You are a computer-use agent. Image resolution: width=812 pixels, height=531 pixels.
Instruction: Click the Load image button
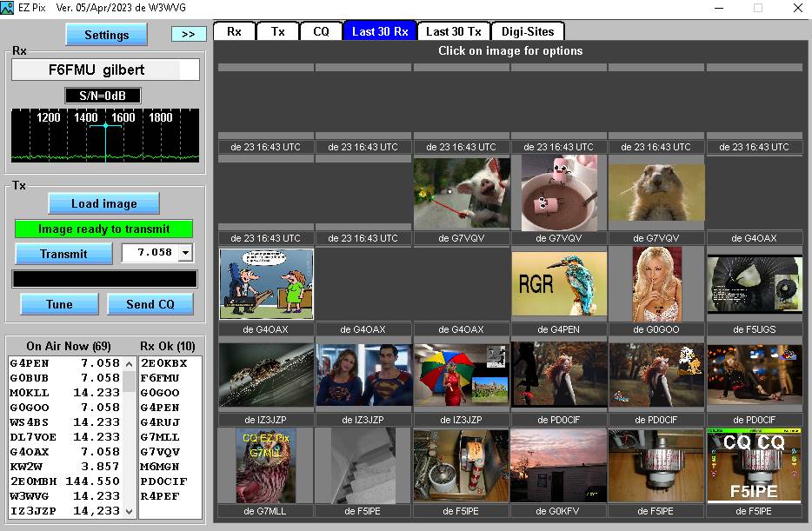click(x=103, y=203)
